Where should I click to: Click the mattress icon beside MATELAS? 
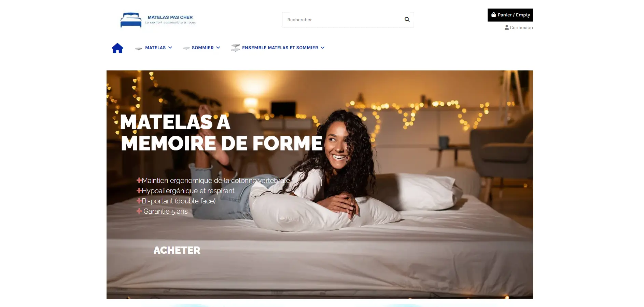139,48
